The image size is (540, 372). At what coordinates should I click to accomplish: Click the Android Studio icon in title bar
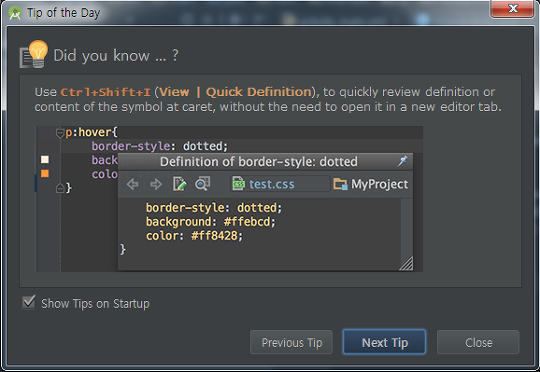click(15, 13)
